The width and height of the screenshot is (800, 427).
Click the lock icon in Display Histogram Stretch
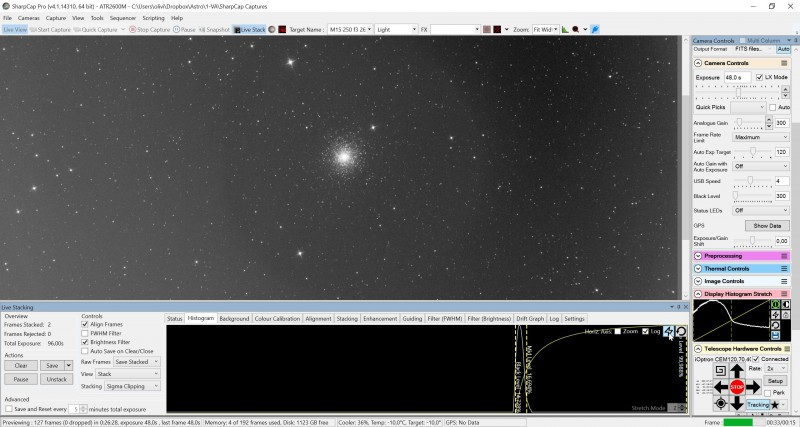[x=786, y=315]
